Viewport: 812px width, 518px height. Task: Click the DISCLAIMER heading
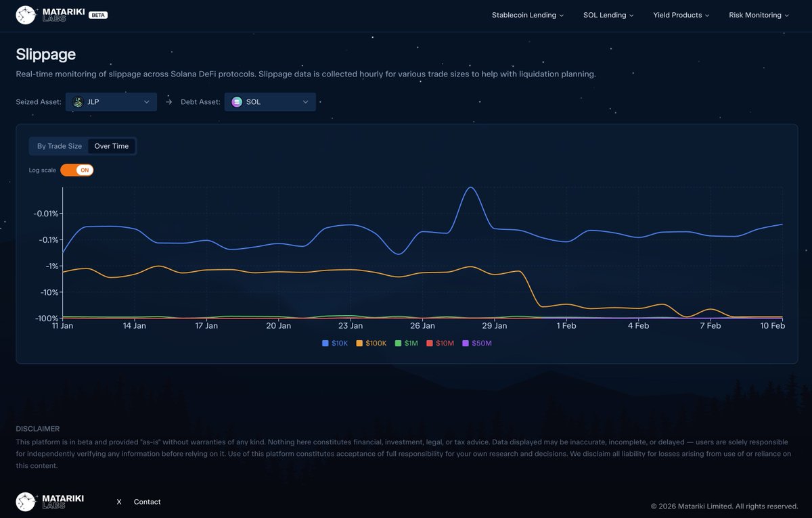[37, 429]
